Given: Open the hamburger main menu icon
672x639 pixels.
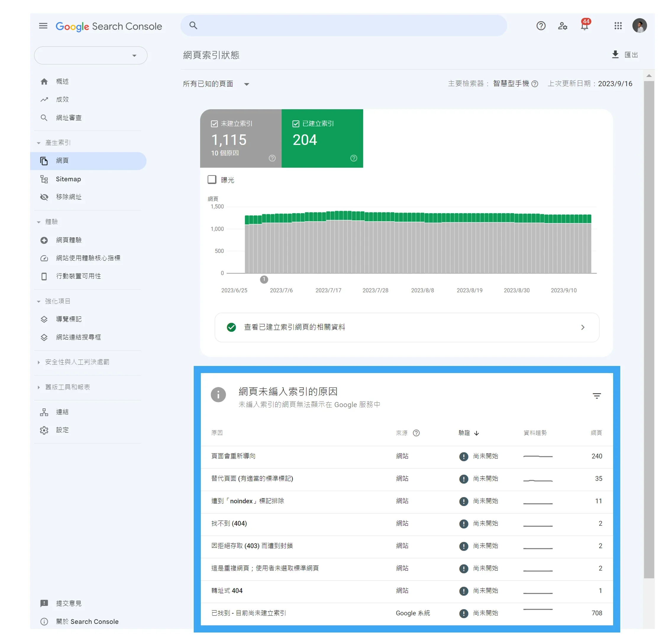Looking at the screenshot, I should (x=43, y=26).
